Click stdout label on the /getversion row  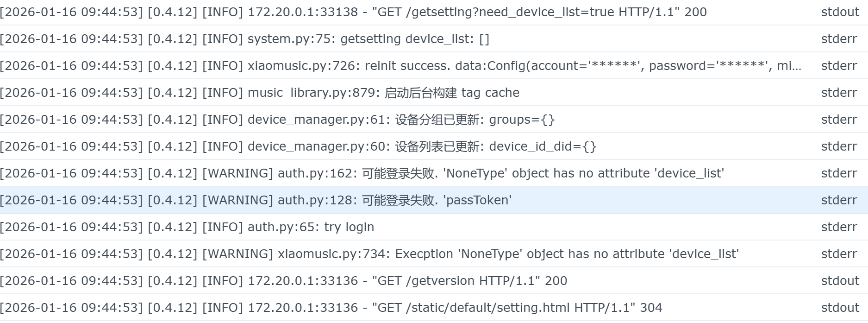tap(840, 281)
